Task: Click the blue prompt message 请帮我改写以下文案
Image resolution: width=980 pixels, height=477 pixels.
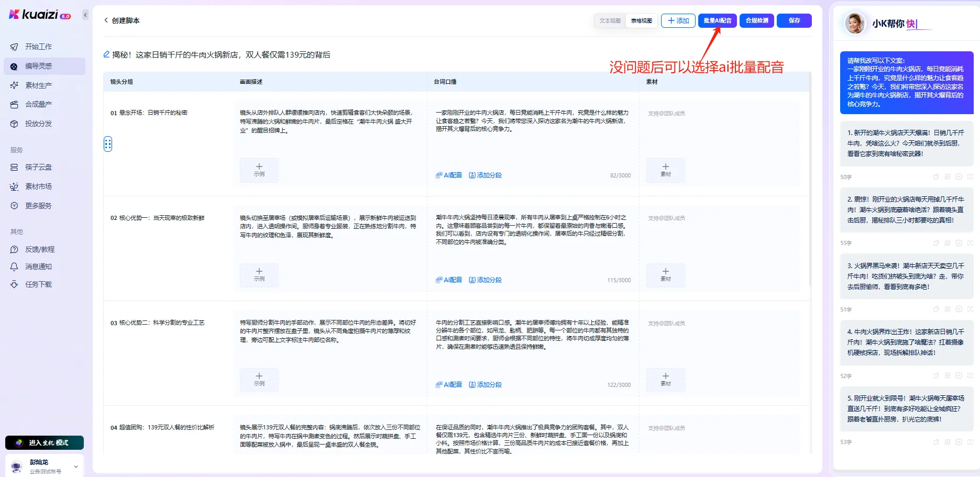Action: point(907,83)
